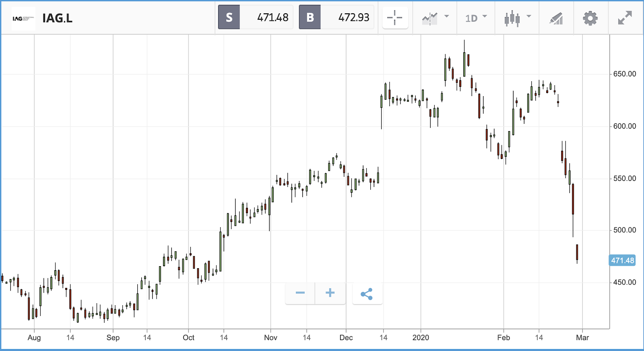Image resolution: width=644 pixels, height=351 pixels.
Task: Open the drawing tools pencil-ruler icon
Action: click(x=556, y=18)
